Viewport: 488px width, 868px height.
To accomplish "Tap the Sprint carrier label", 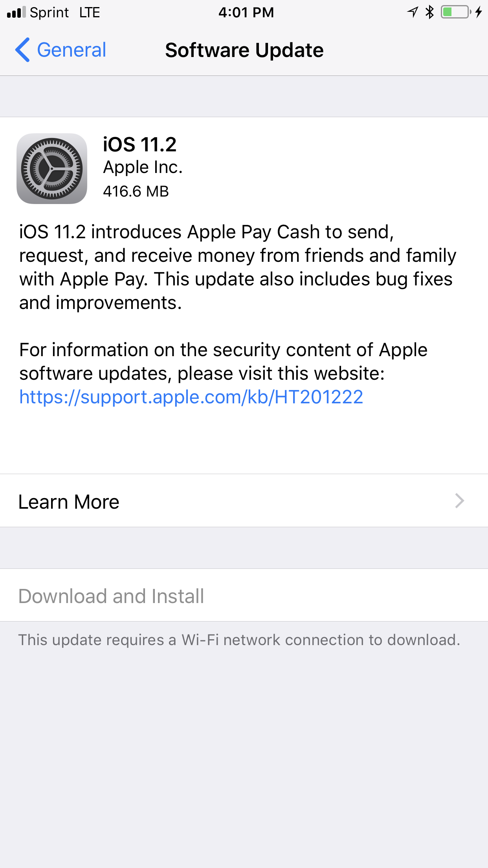I will [50, 13].
